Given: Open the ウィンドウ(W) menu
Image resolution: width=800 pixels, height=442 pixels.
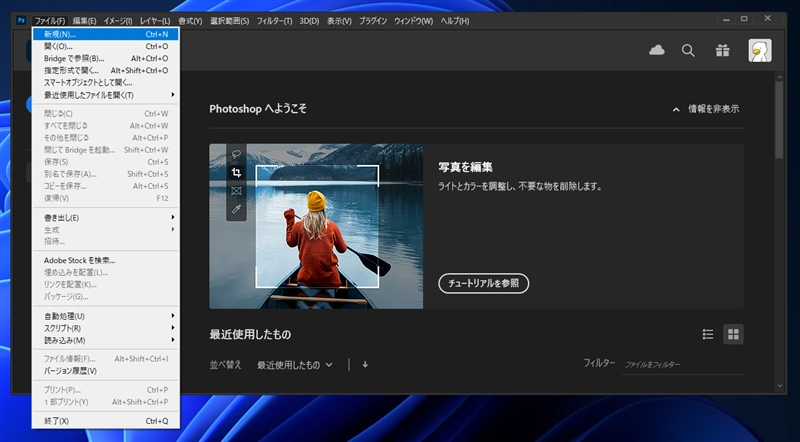Looking at the screenshot, I should pos(413,21).
